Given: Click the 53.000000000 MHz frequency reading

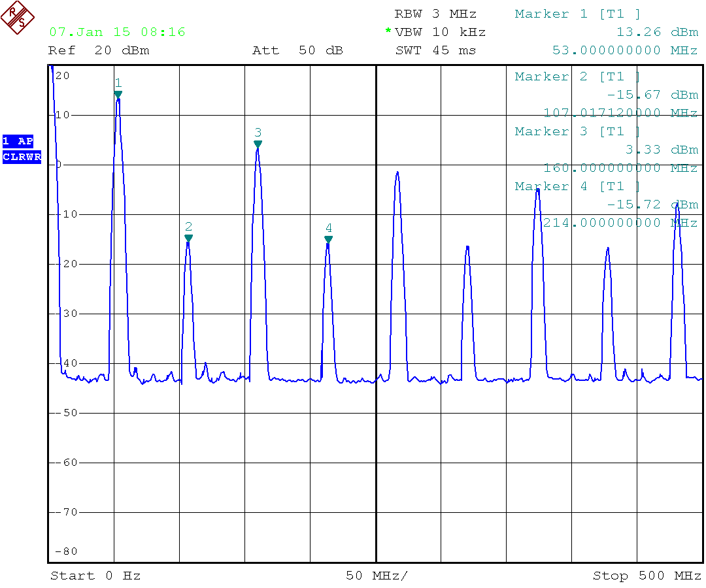Looking at the screenshot, I should 625,50.
